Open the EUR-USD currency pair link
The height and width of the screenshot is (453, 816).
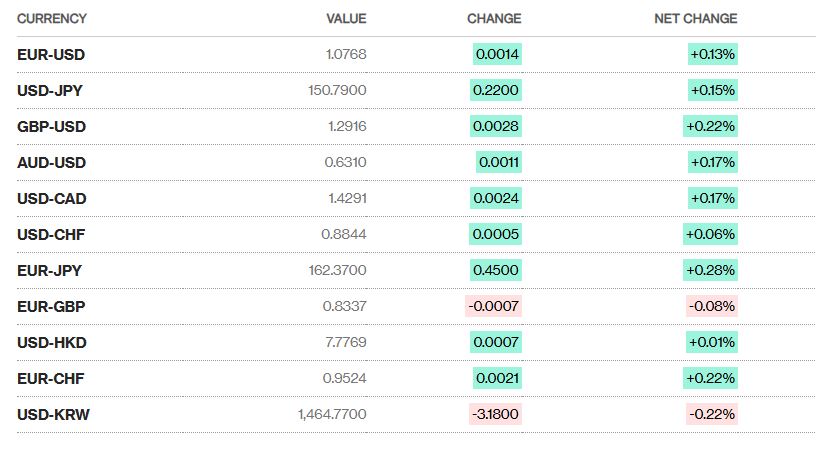point(51,55)
